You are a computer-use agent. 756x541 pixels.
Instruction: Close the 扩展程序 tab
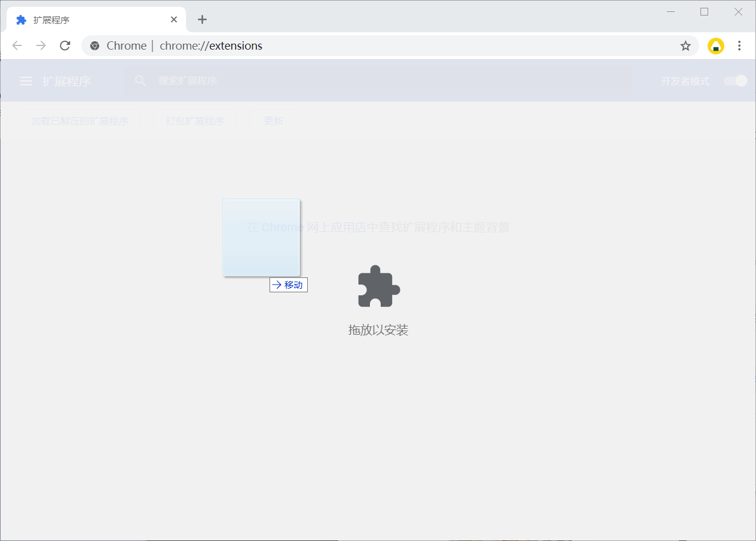[x=174, y=20]
